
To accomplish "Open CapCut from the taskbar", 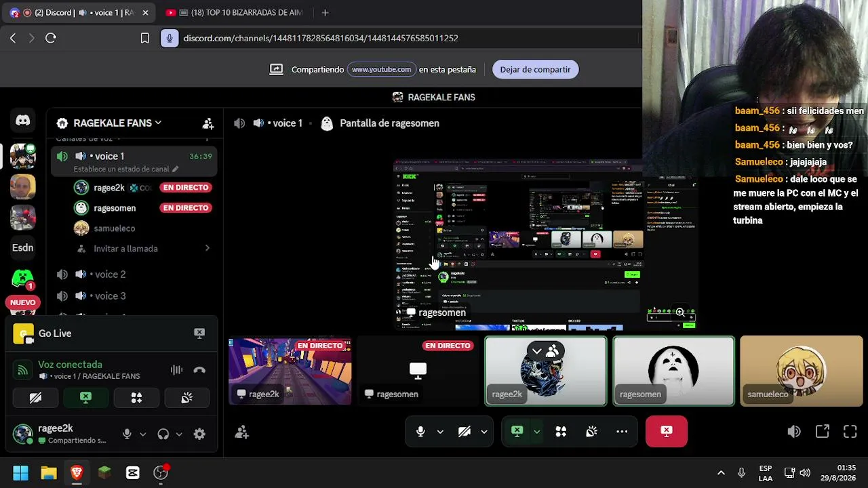I will [132, 473].
